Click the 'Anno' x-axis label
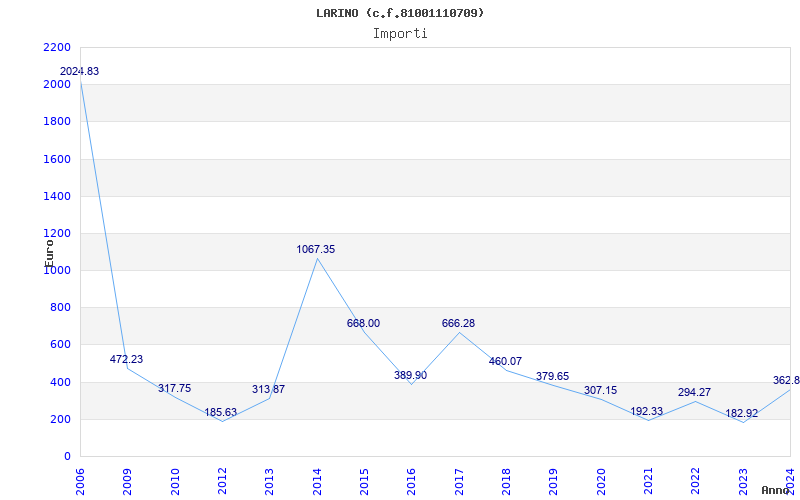Screen dimensions: 800x500 [x=775, y=490]
